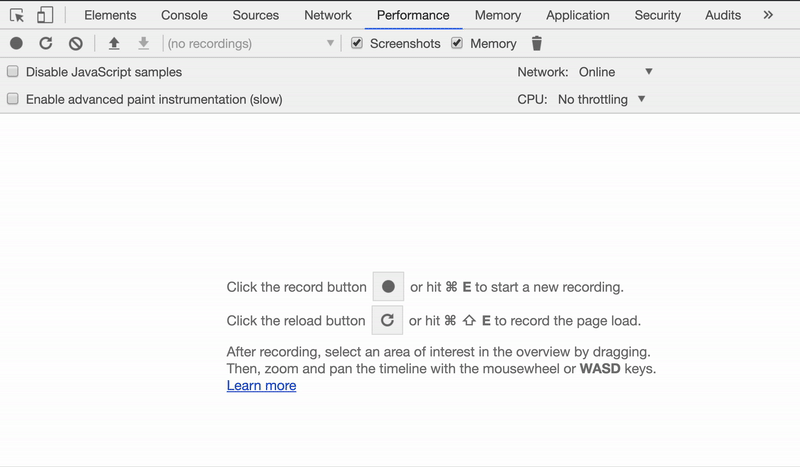Activate the inspect element cursor icon
This screenshot has height=467, width=800.
[17, 15]
